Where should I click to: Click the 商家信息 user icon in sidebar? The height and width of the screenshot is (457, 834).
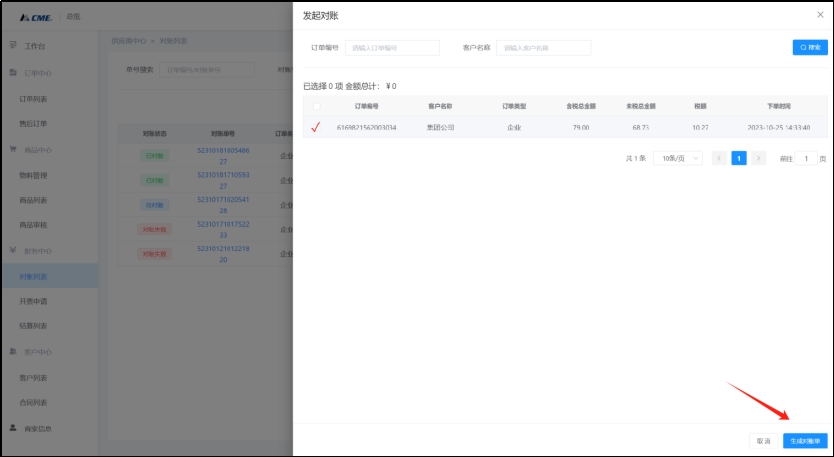(13, 428)
